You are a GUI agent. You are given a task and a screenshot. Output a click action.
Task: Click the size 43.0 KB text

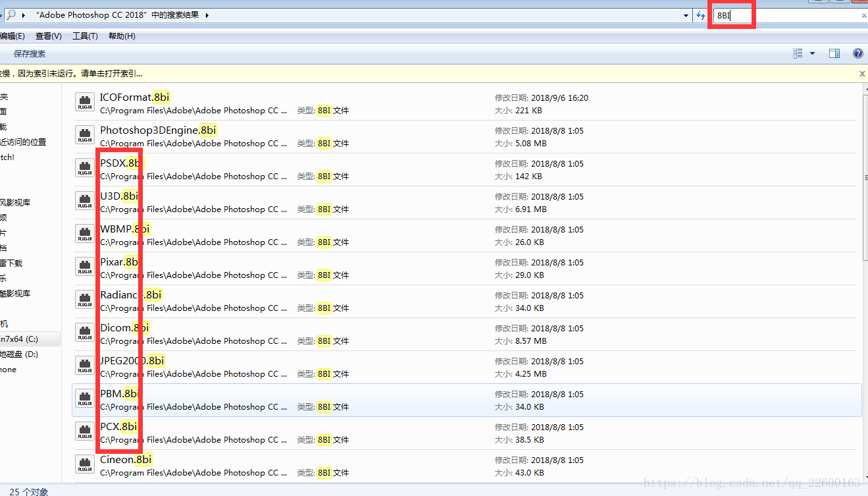[x=530, y=473]
